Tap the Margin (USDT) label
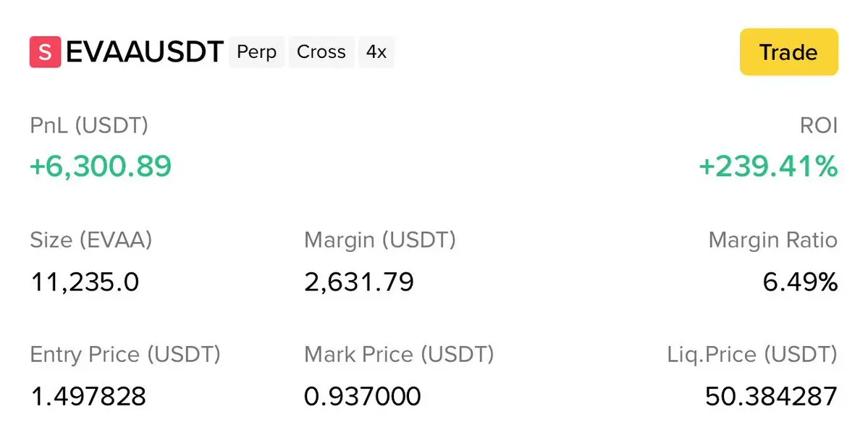868x446 pixels. point(380,240)
